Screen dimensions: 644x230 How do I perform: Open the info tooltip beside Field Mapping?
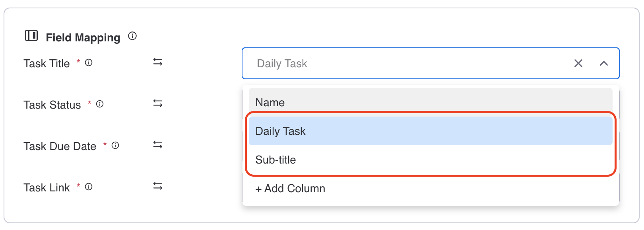(133, 36)
